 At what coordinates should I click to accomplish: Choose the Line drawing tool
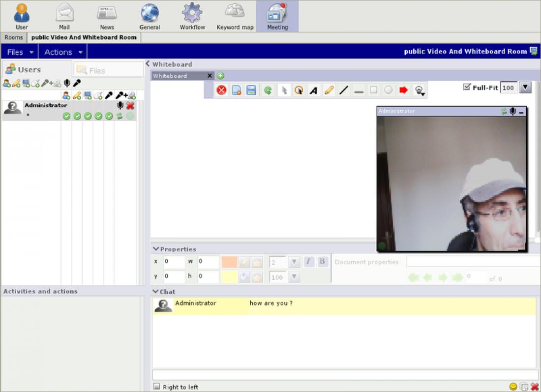coord(343,90)
